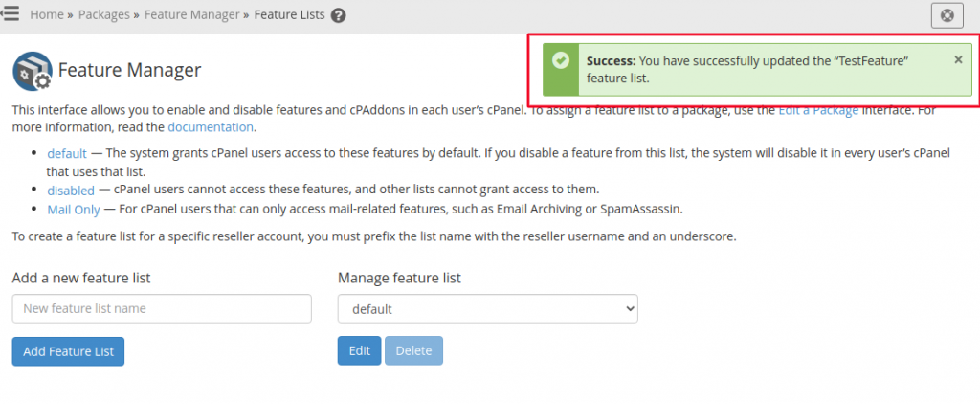Click the lifesaver support icon button
The width and height of the screenshot is (980, 404).
coord(947,15)
